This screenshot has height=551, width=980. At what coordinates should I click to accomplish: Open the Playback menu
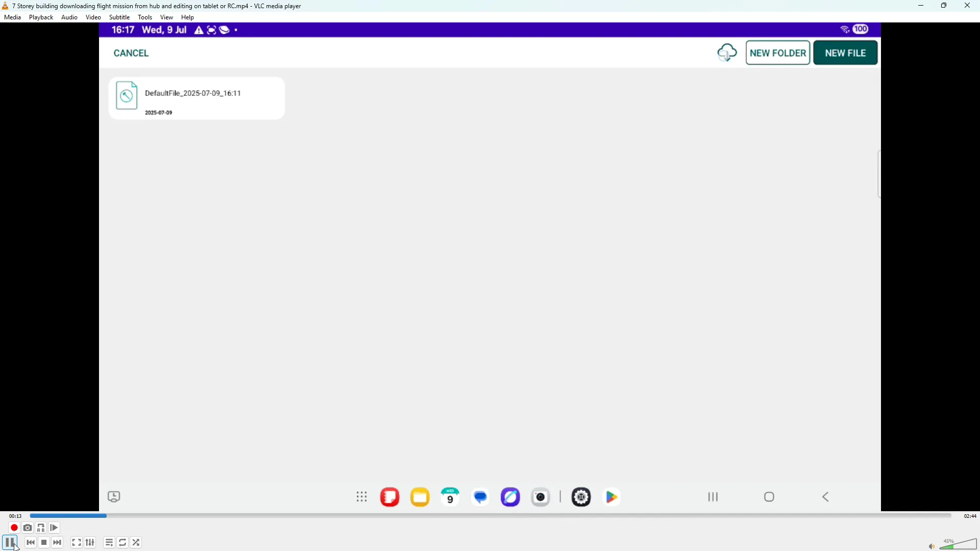[x=41, y=17]
